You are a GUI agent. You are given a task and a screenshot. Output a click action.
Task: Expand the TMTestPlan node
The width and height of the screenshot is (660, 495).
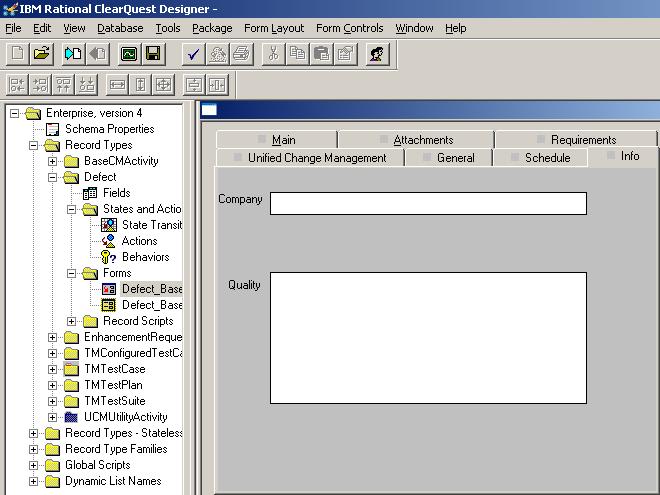pyautogui.click(x=52, y=385)
